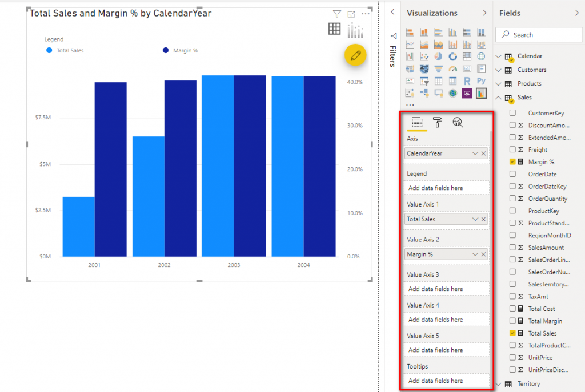Uncheck the Margin % field checkbox
This screenshot has height=392, width=585.
pyautogui.click(x=512, y=162)
